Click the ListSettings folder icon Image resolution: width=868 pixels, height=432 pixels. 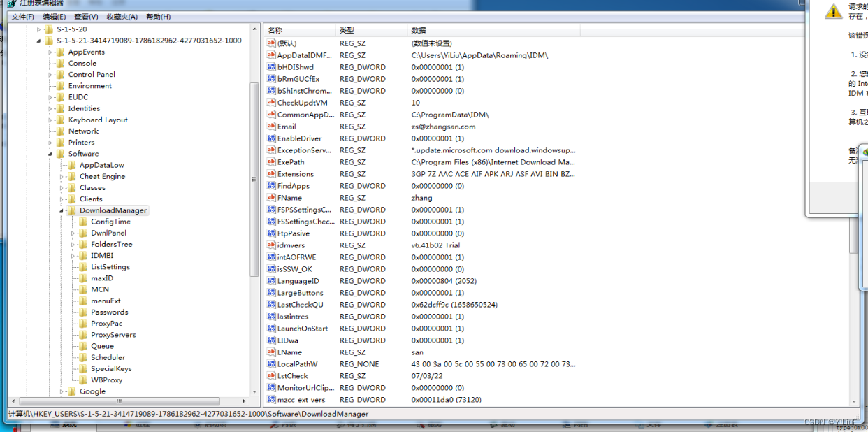83,267
